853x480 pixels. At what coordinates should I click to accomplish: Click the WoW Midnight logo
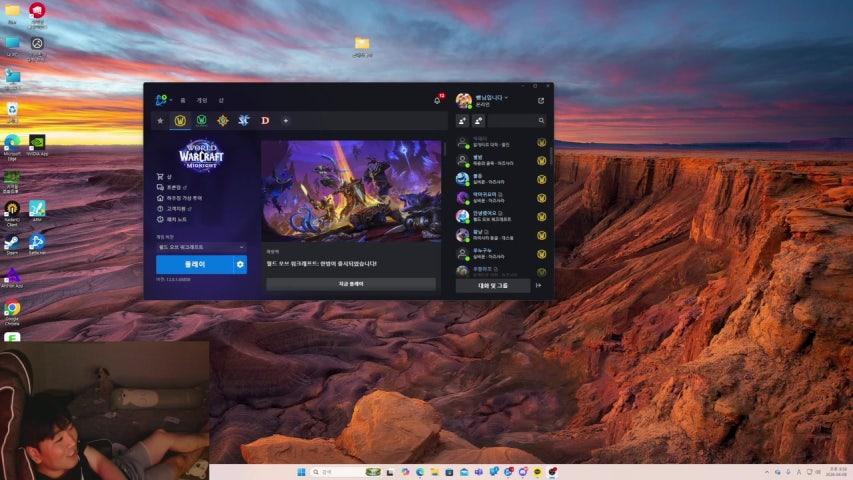coord(201,155)
